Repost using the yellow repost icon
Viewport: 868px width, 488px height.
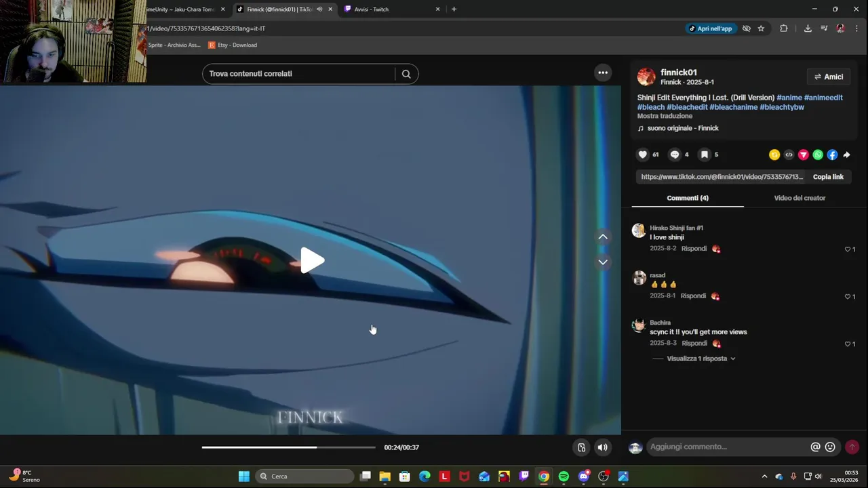point(774,155)
